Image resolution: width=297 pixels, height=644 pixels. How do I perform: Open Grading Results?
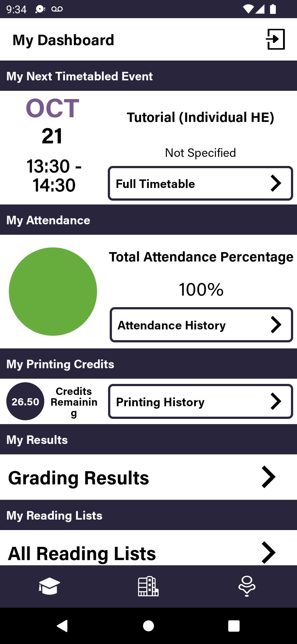coord(148,477)
